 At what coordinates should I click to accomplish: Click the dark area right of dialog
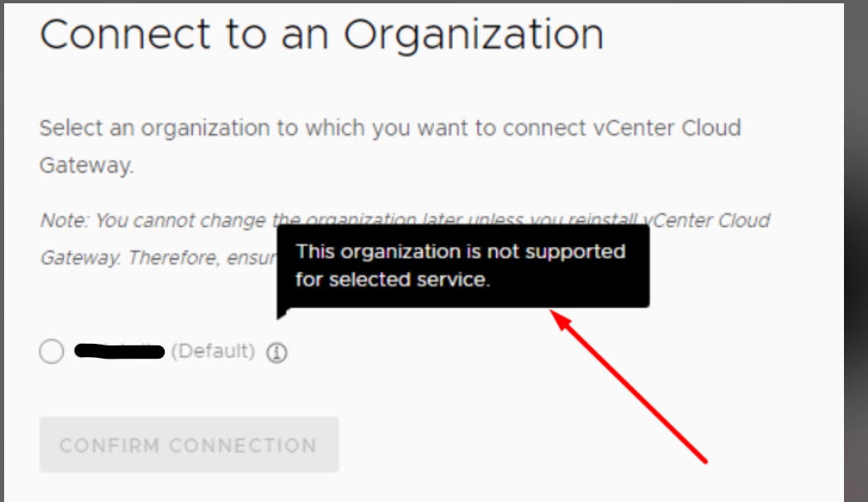(x=855, y=249)
